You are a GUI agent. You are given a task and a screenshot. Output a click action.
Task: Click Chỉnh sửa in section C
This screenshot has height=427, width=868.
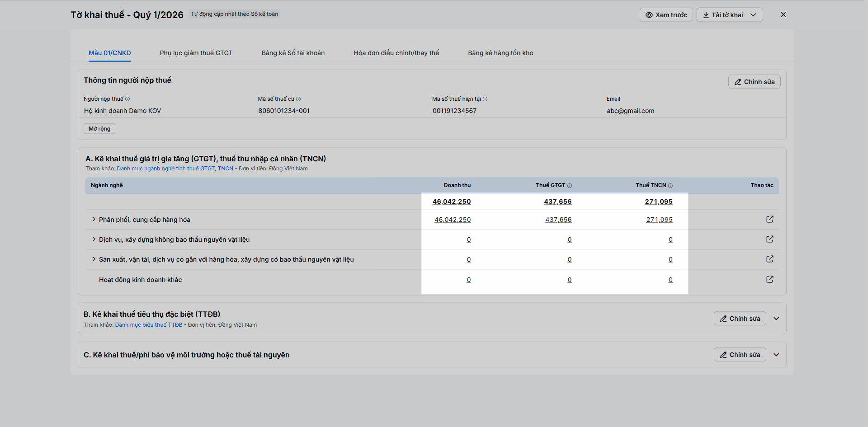[x=740, y=355]
